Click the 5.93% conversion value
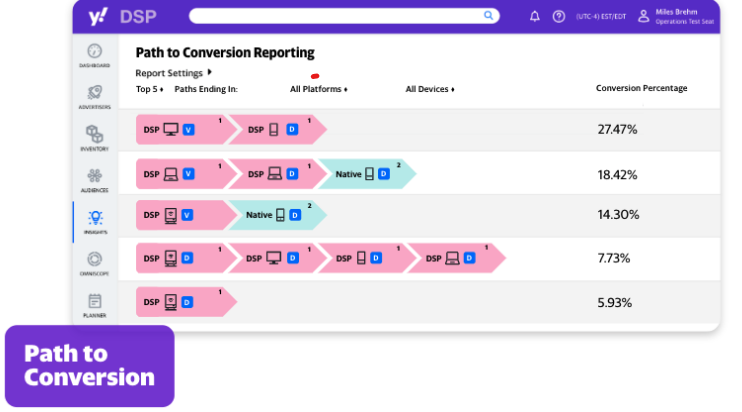Viewport: 742px width, 412px height. 614,303
